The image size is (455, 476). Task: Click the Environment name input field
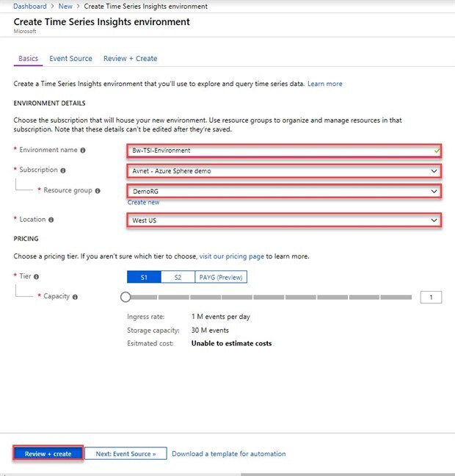coord(279,151)
